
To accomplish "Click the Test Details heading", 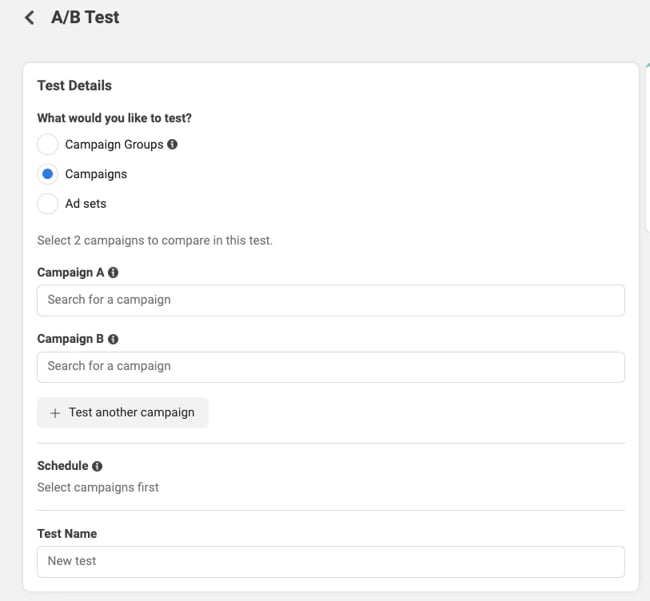I will coord(74,86).
